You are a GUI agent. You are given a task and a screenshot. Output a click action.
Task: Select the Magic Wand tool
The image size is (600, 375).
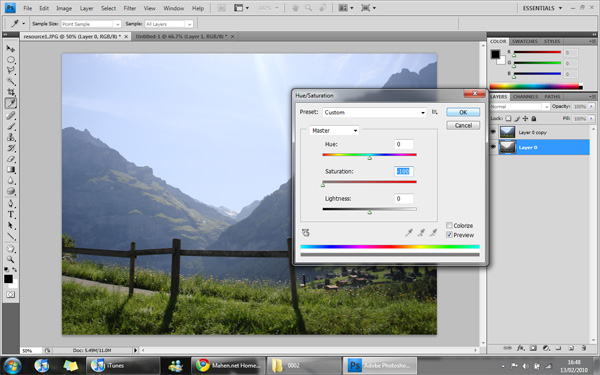10,81
